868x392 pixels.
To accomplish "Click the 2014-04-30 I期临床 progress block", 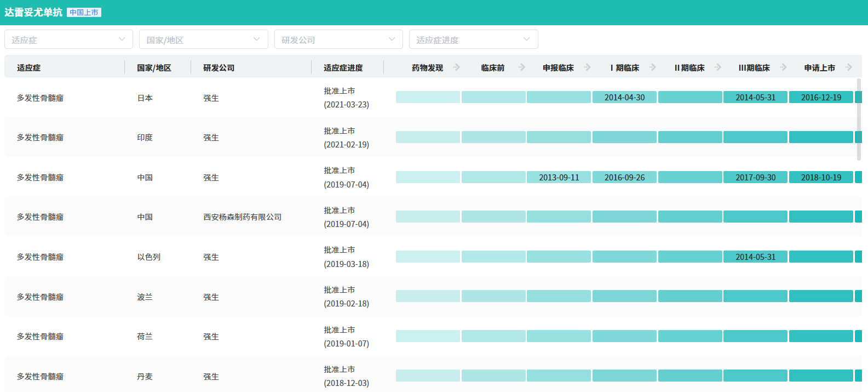I will (x=624, y=98).
